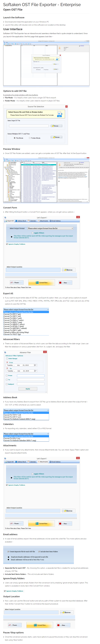Choose Convert To MBOX (*.mbox)
Viewport: 100px width, 644px height.
click(14, 324)
